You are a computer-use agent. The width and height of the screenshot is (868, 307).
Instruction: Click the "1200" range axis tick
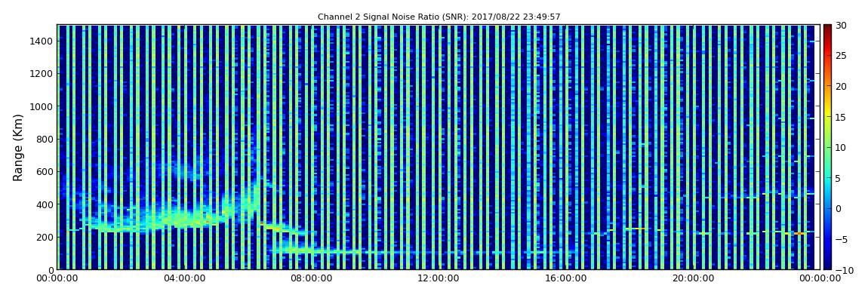pyautogui.click(x=42, y=74)
